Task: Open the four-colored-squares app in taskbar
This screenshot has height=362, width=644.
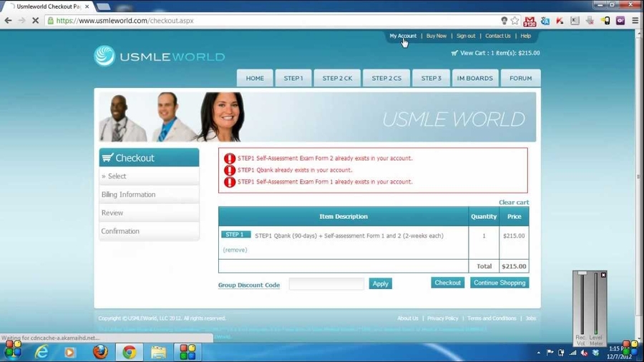Action: pos(187,352)
